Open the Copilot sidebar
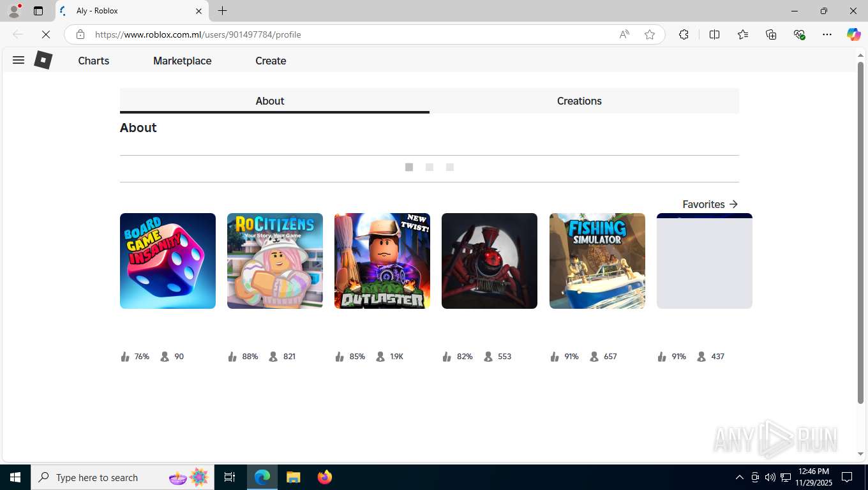 (854, 34)
